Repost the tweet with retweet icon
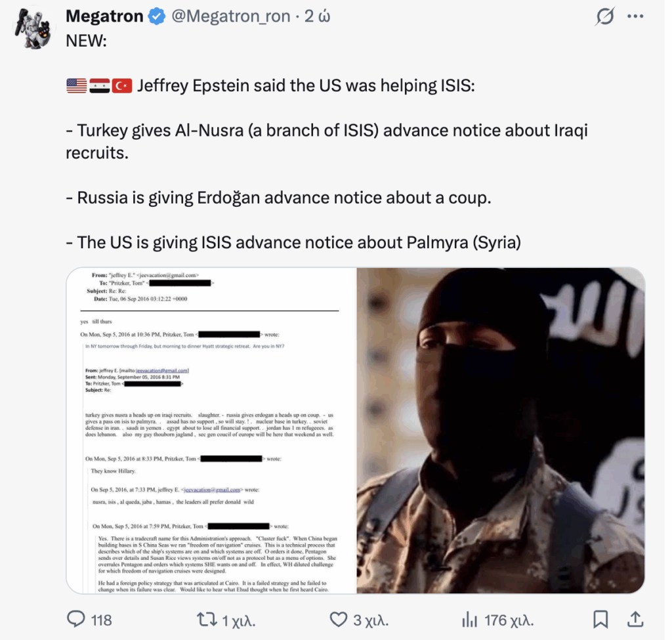 click(207, 620)
